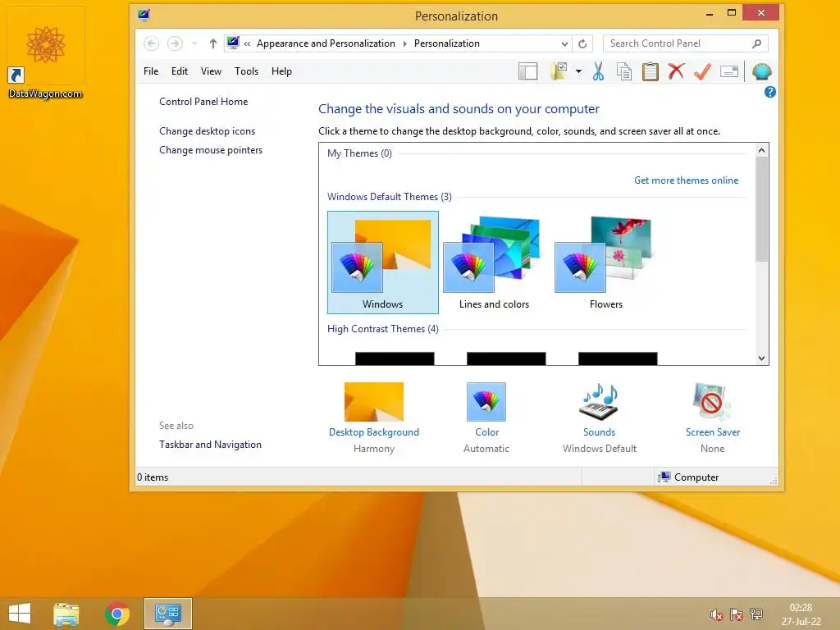This screenshot has height=630, width=840.
Task: Focus the Search Control Panel field
Action: [685, 43]
